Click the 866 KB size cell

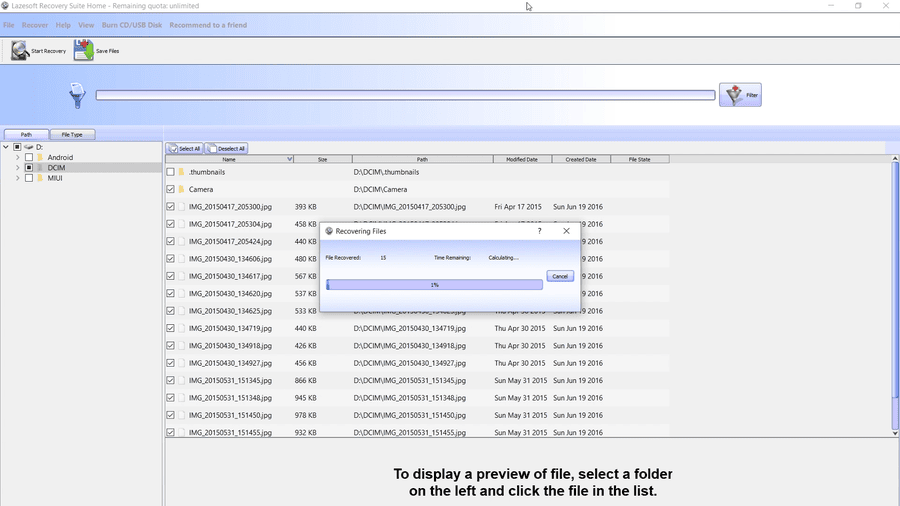pyautogui.click(x=305, y=380)
